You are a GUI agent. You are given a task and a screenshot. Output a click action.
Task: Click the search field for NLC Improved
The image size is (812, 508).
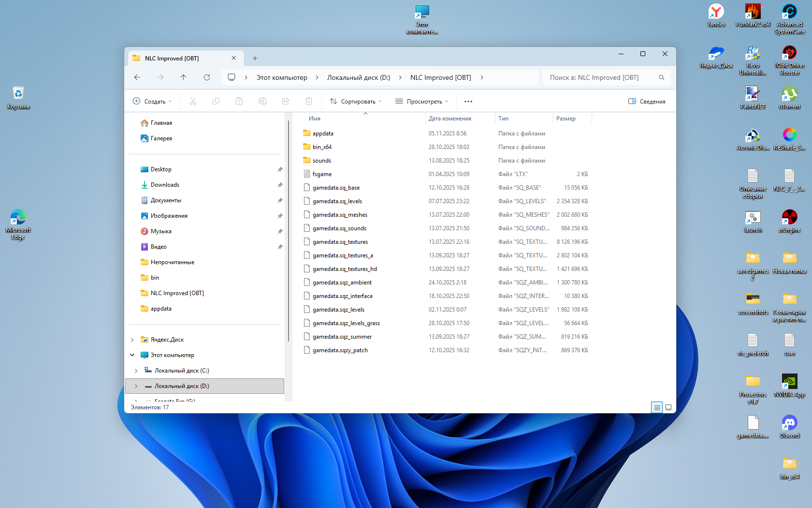pyautogui.click(x=602, y=77)
